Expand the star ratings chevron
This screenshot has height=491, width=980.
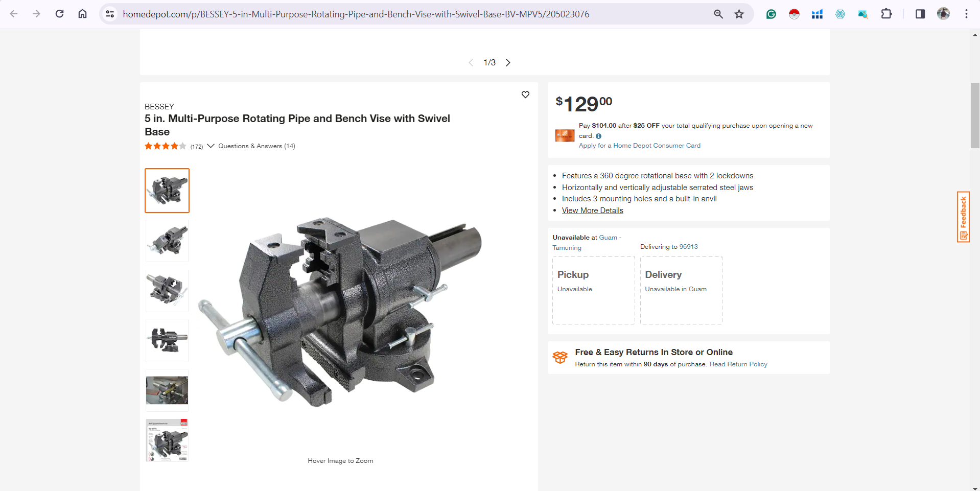click(211, 146)
